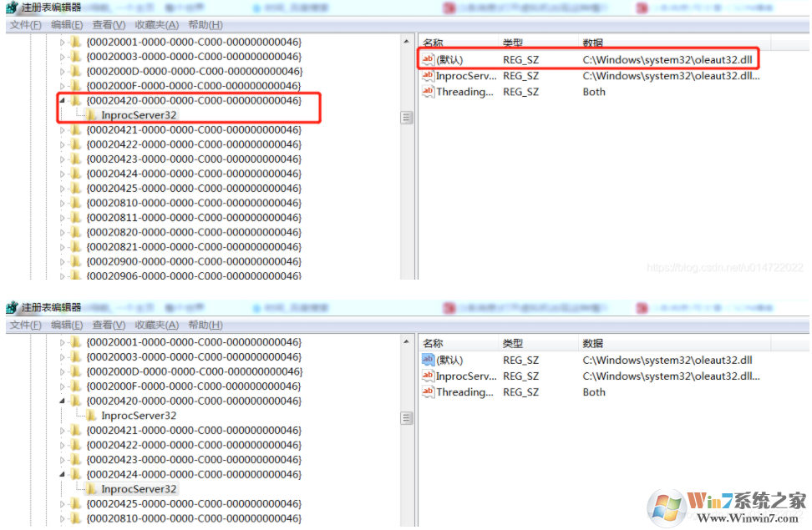812x530 pixels.
Task: Click the tree pane scrollbar thumb in the upper window
Action: tap(407, 118)
